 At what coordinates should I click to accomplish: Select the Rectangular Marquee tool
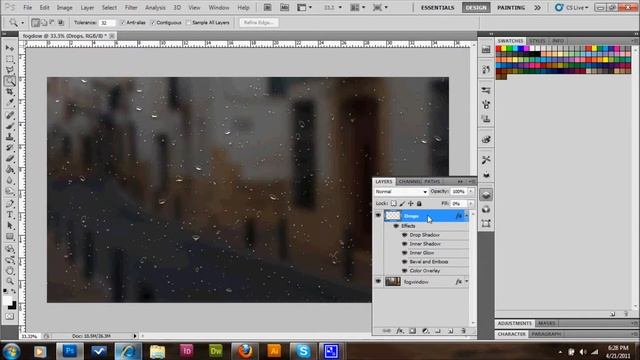point(10,59)
